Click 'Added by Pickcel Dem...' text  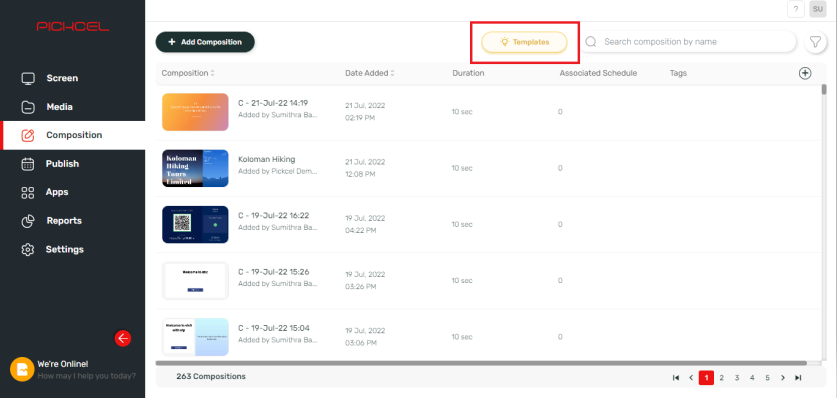278,171
